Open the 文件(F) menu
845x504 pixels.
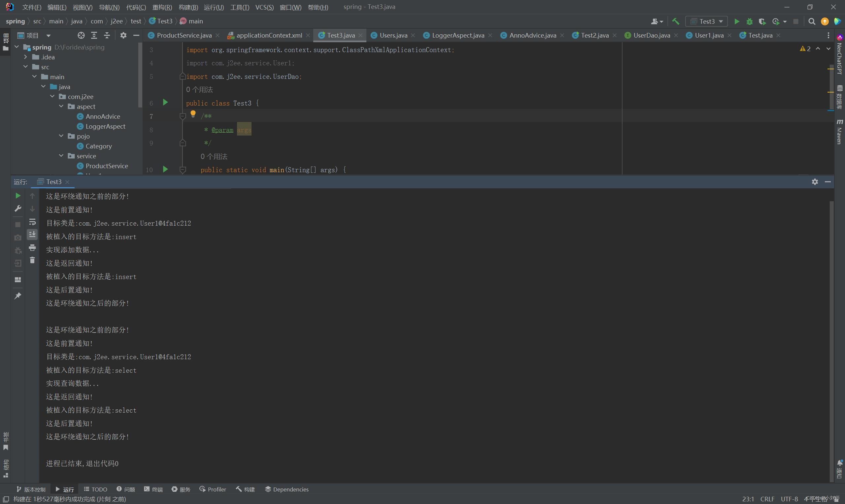pos(32,7)
